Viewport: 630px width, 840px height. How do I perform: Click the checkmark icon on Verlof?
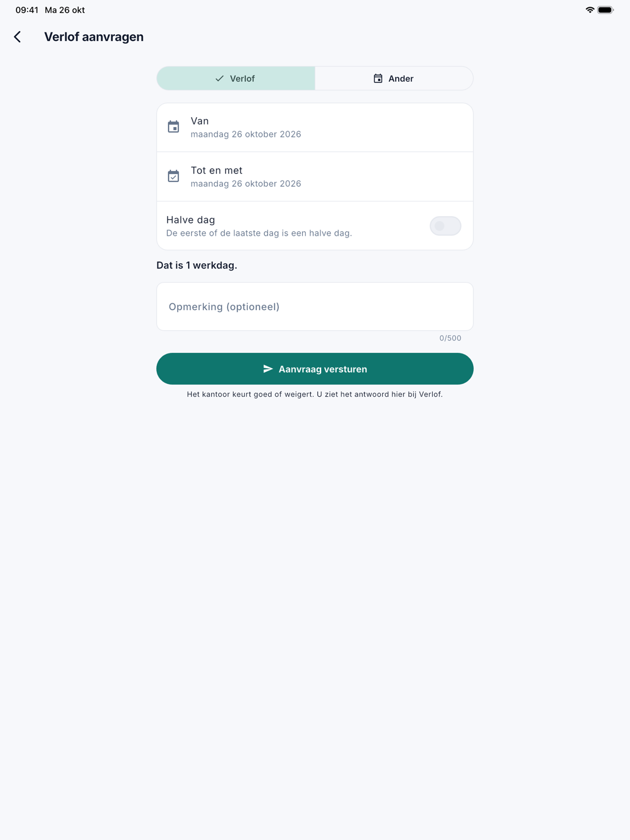(220, 79)
